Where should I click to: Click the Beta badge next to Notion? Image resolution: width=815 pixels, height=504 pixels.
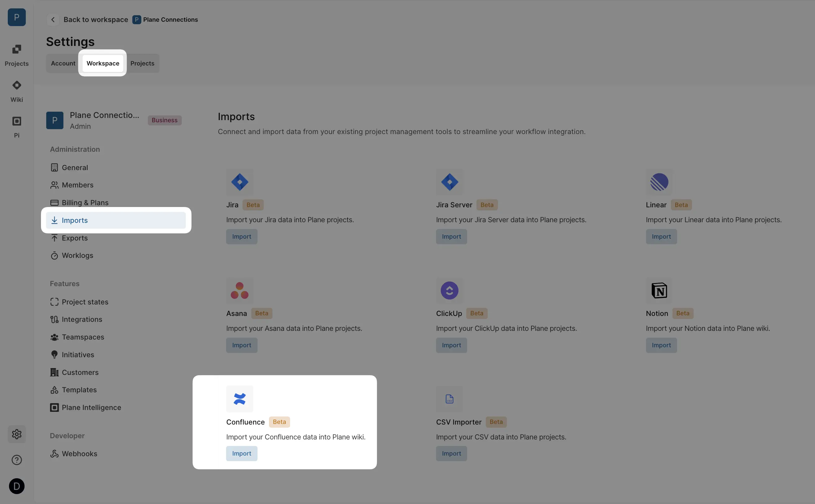tap(683, 313)
